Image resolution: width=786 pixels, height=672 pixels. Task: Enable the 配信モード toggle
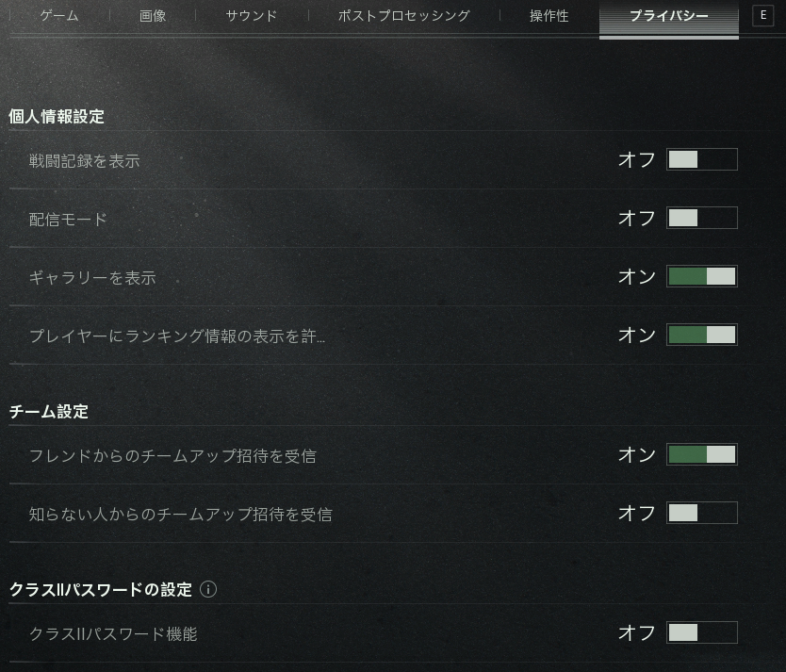click(701, 218)
